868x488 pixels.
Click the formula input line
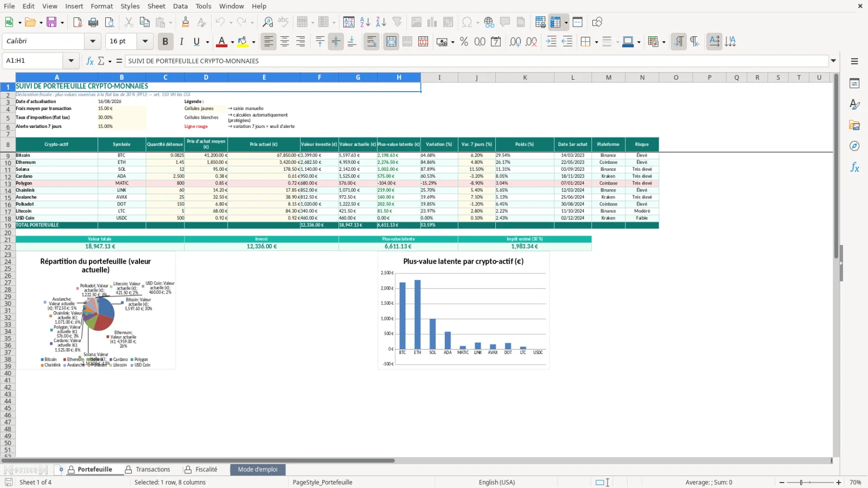(x=477, y=61)
